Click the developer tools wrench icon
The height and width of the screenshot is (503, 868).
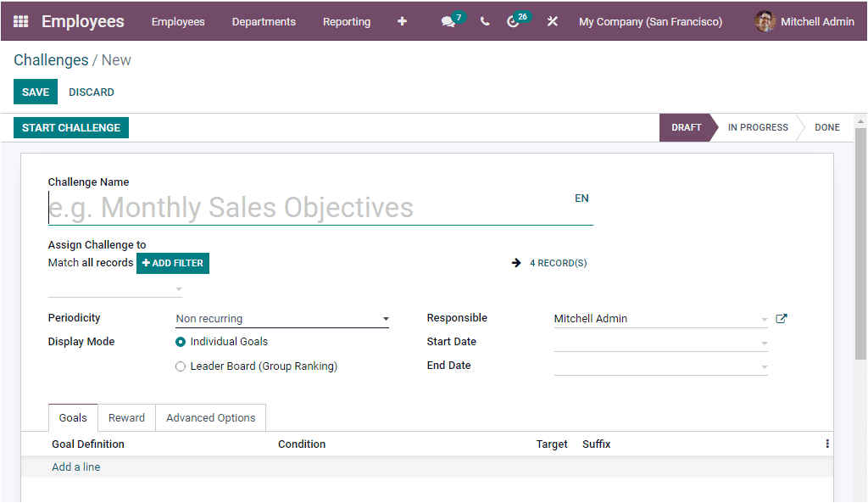click(x=553, y=21)
